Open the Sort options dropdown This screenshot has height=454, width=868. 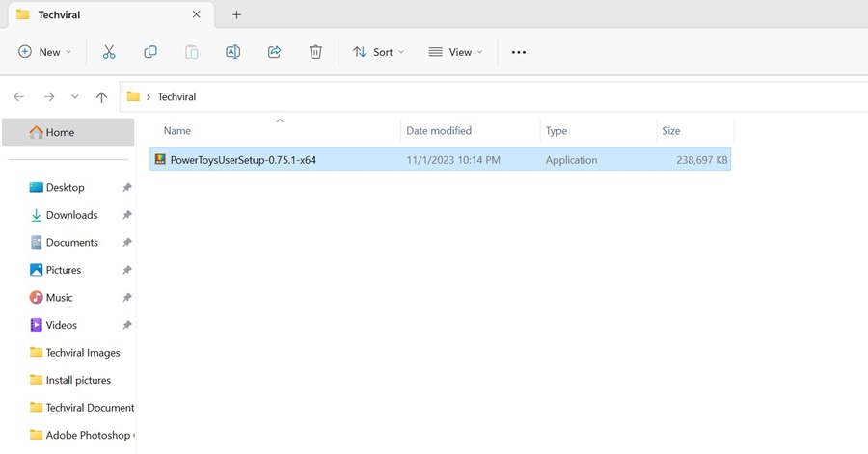(379, 52)
